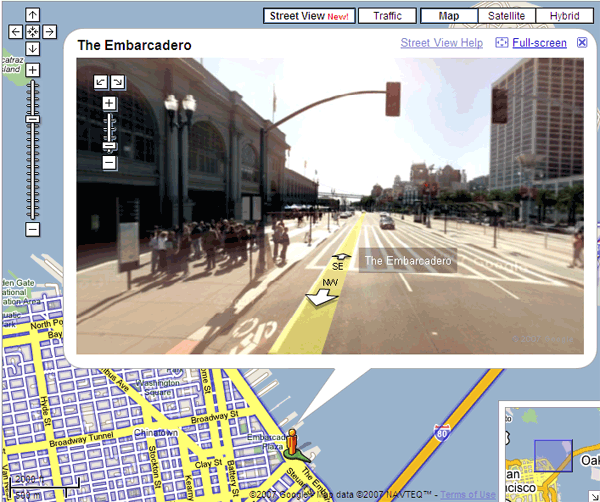Click the map zoom slider handle
The width and height of the screenshot is (600, 502).
point(33,119)
